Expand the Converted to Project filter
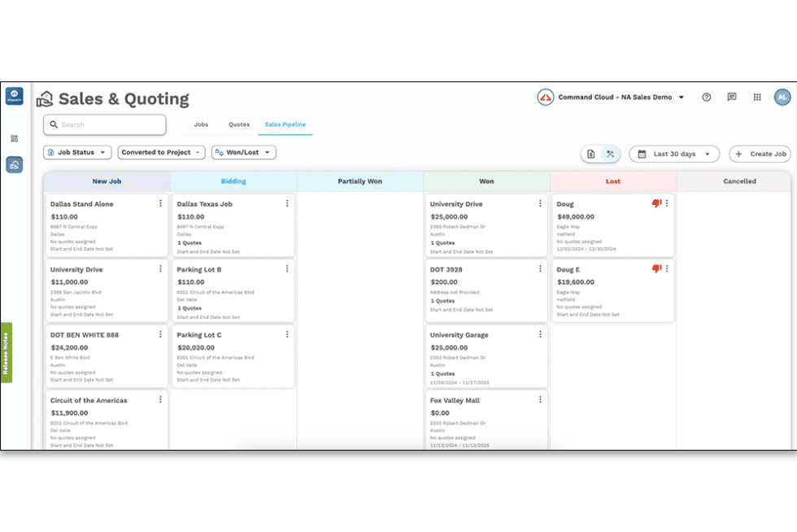The height and width of the screenshot is (532, 797). 161,152
